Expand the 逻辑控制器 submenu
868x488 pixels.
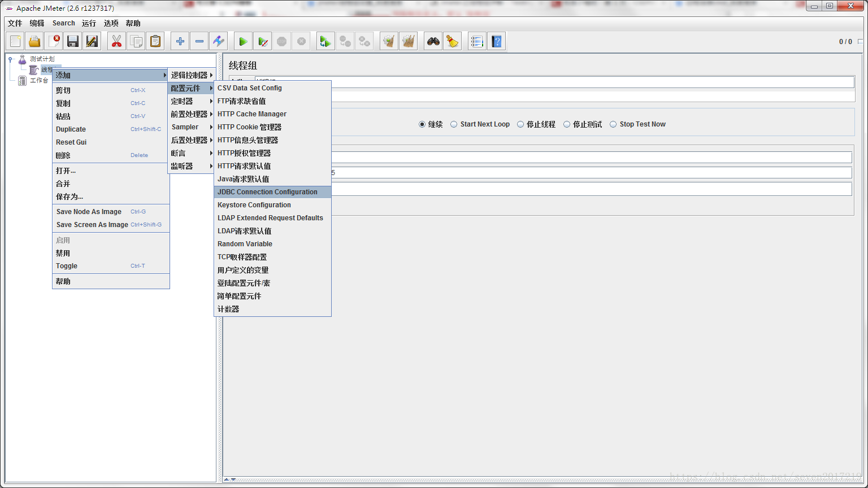point(192,75)
